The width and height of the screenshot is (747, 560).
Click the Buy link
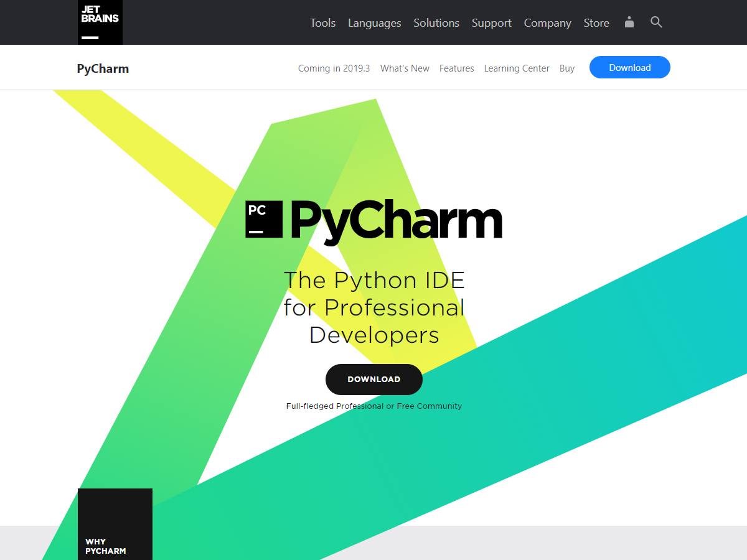pos(566,68)
